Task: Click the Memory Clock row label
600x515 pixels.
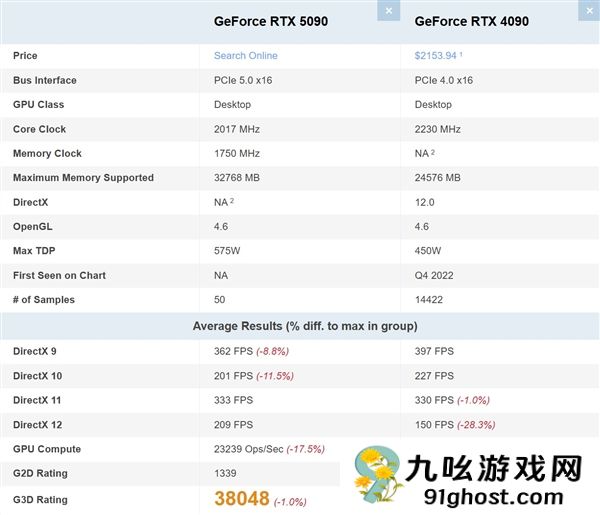Action: click(47, 153)
